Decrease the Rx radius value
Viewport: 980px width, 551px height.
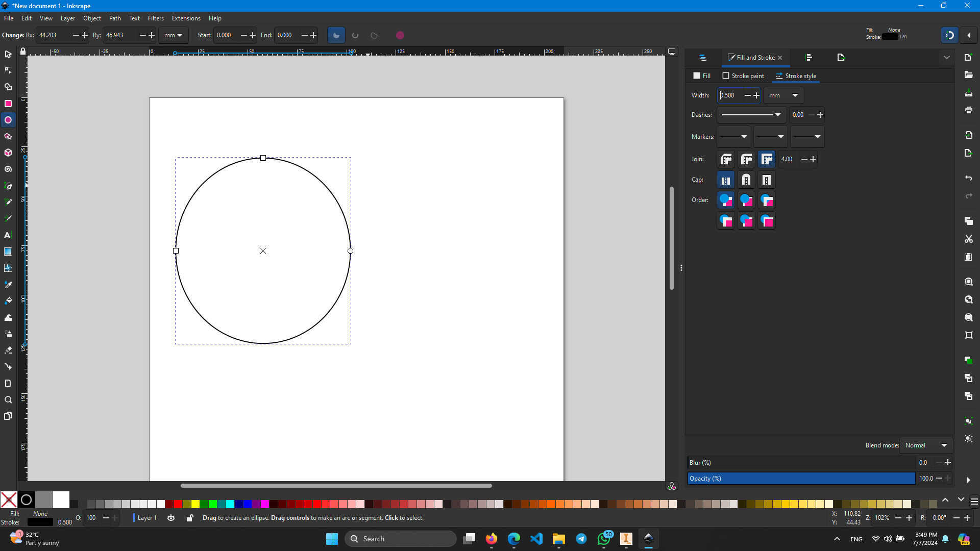click(x=76, y=35)
